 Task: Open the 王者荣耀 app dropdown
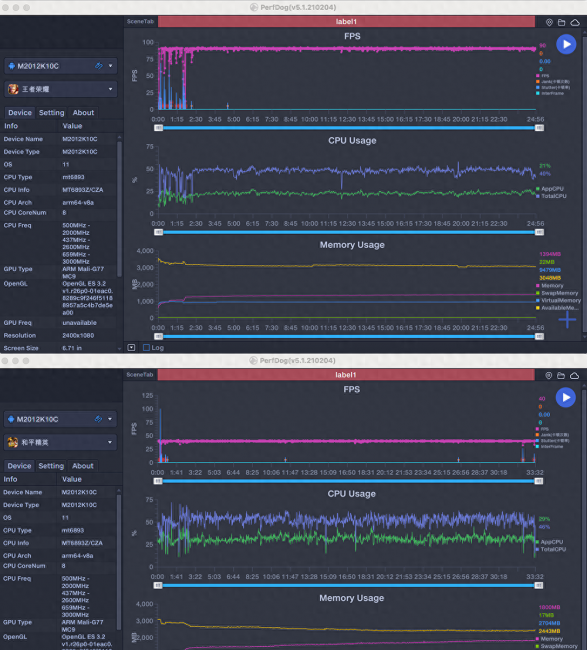click(x=110, y=89)
